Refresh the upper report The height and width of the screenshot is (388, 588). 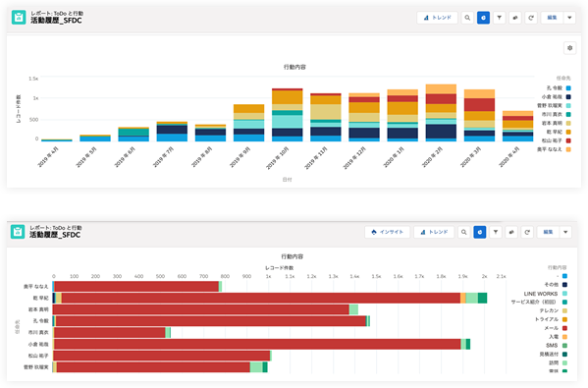(x=531, y=18)
